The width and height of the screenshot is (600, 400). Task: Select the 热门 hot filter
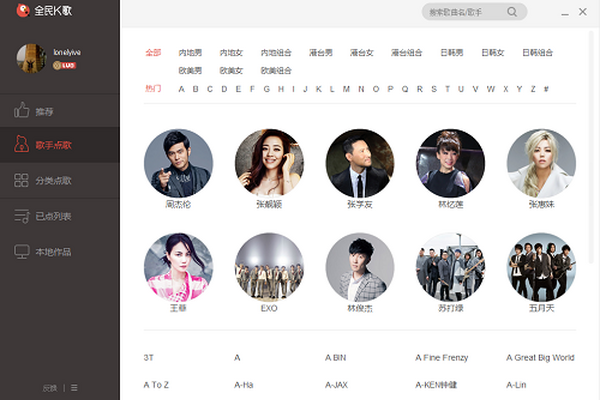point(153,89)
